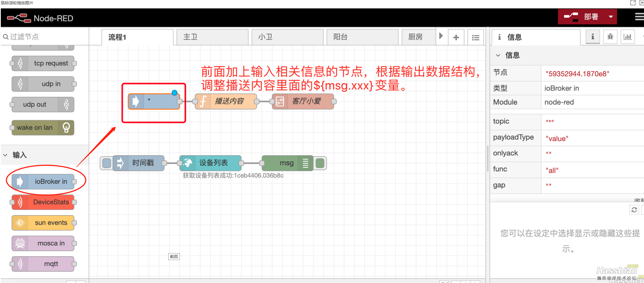Click the function f icon on 播送内容
This screenshot has width=644, height=283.
pos(203,101)
